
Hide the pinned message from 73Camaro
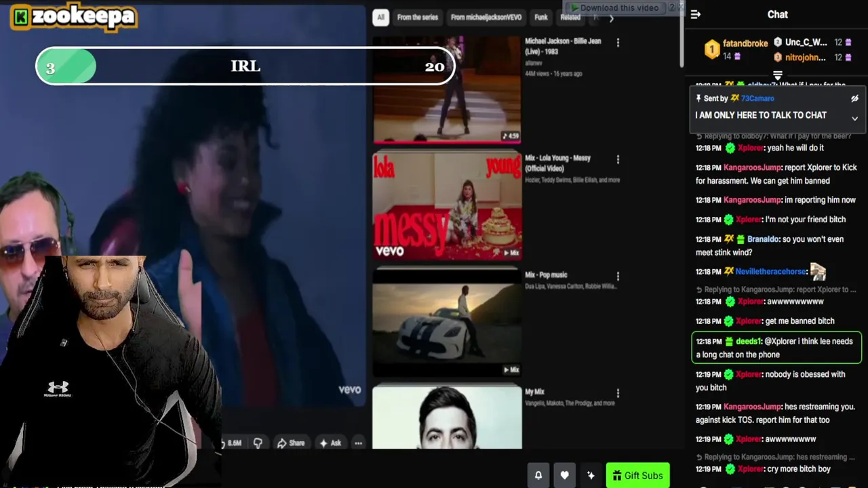click(854, 98)
